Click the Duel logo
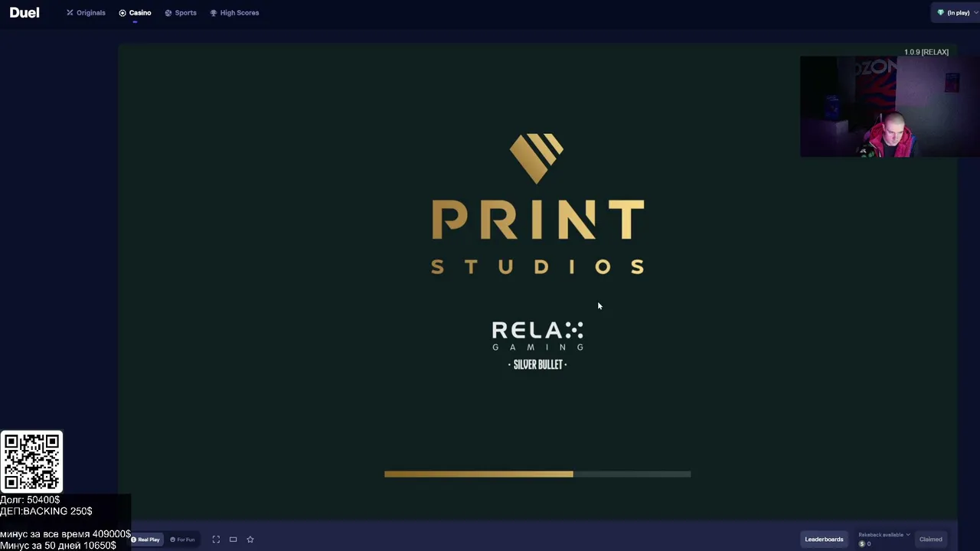The image size is (980, 551). coord(24,12)
